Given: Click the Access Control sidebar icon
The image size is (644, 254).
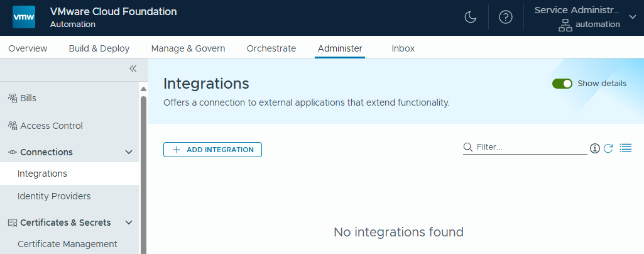Looking at the screenshot, I should (13, 126).
